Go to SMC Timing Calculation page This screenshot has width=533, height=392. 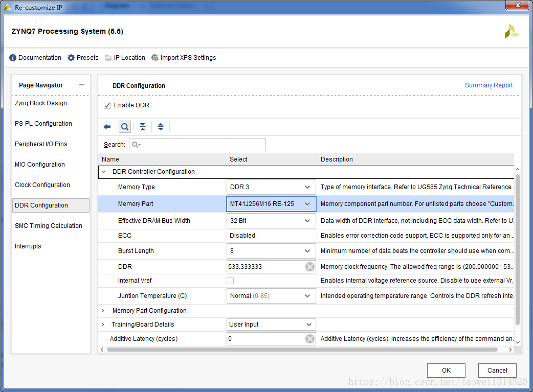click(x=48, y=226)
